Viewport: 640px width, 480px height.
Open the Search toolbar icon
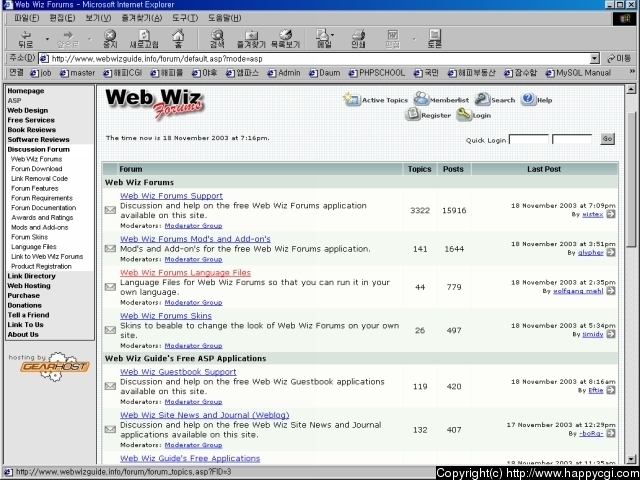(x=217, y=39)
